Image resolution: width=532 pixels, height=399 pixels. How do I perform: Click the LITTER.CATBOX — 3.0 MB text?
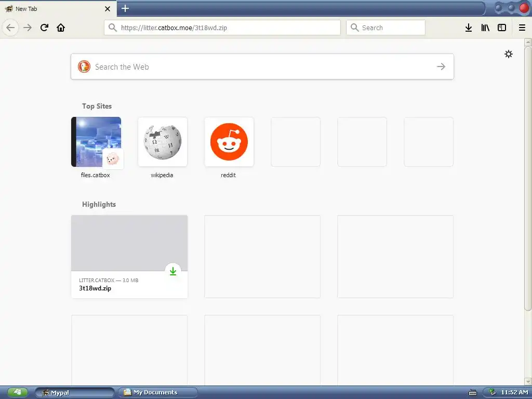(x=109, y=280)
